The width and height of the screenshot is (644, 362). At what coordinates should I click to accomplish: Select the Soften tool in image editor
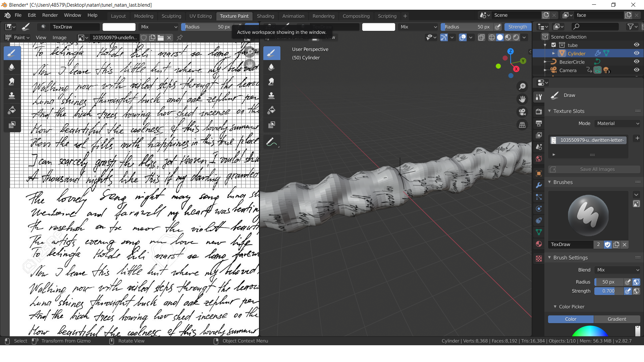point(12,67)
